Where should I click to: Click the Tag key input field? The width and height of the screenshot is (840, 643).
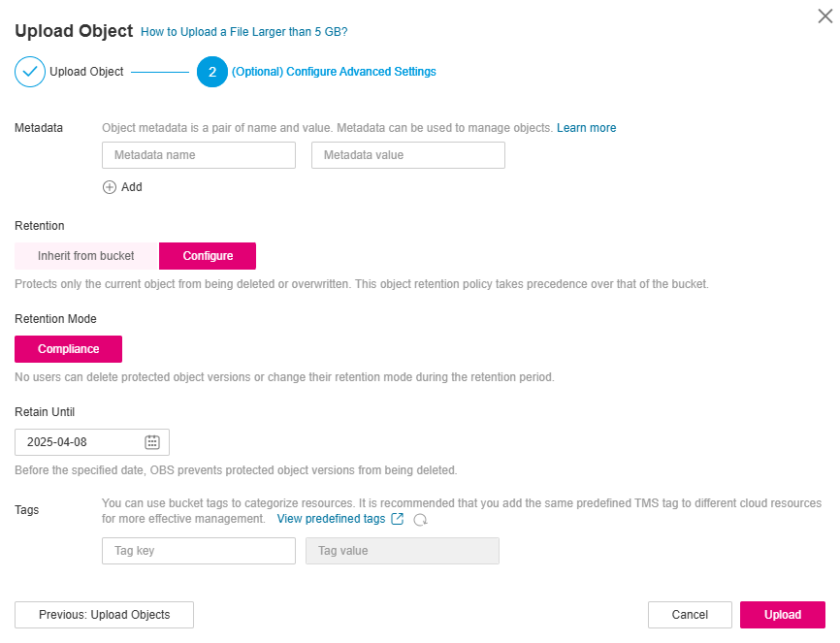coord(199,551)
